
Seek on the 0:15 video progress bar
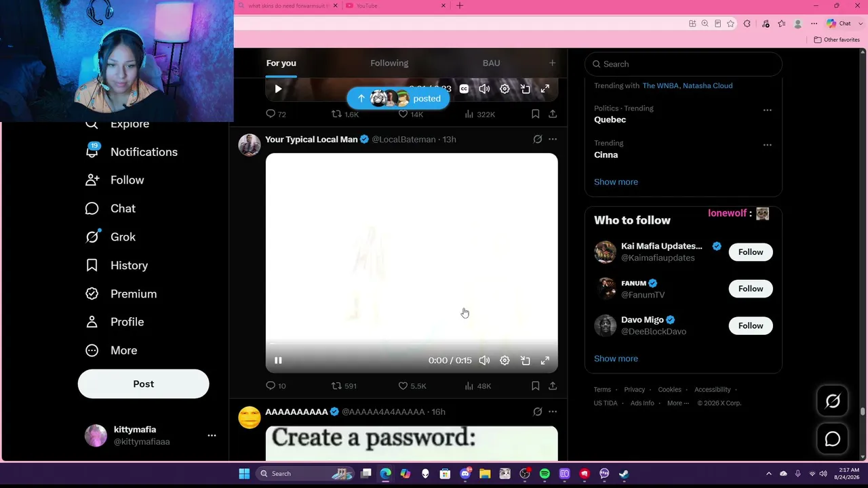tap(412, 344)
